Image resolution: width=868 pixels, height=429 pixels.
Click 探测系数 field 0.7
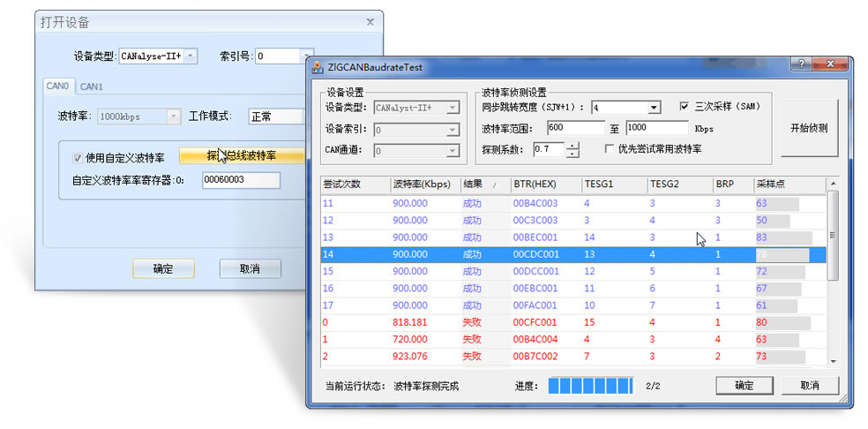(x=550, y=149)
